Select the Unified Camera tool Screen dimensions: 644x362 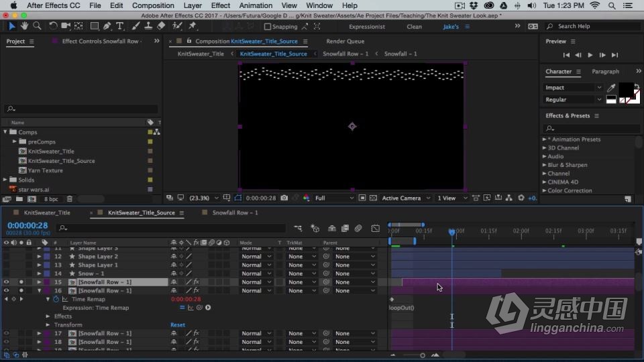tap(65, 26)
